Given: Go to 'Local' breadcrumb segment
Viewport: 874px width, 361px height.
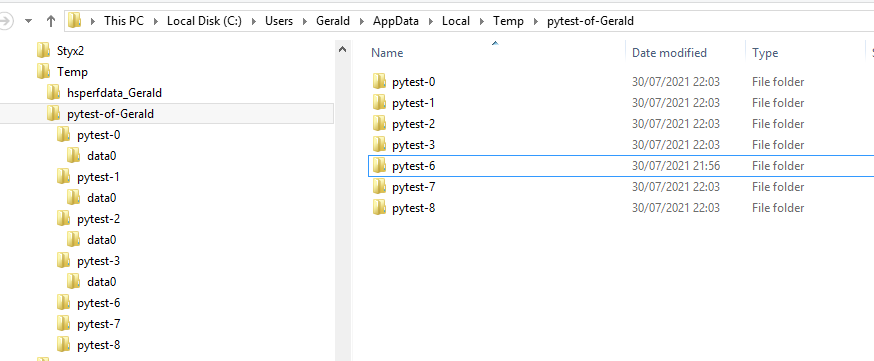Looking at the screenshot, I should pos(456,21).
